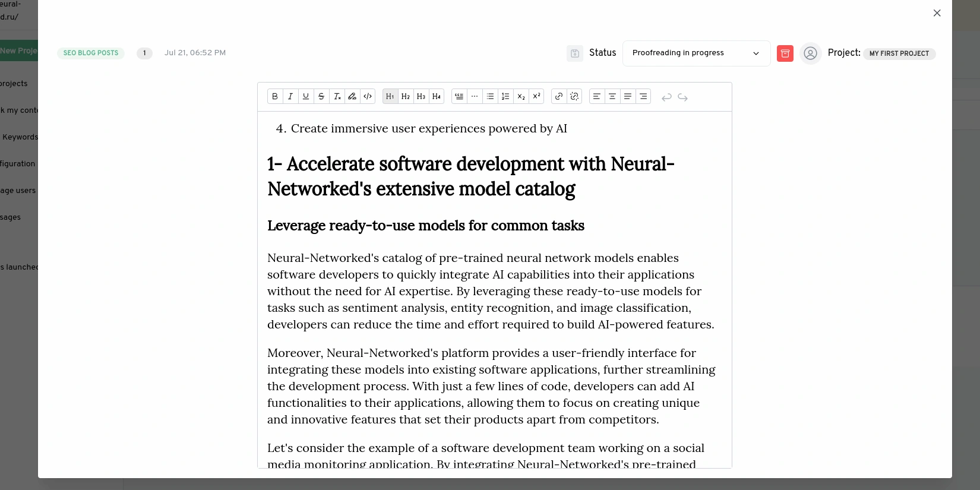Click the save icon beside Status
980x490 pixels.
pyautogui.click(x=574, y=53)
